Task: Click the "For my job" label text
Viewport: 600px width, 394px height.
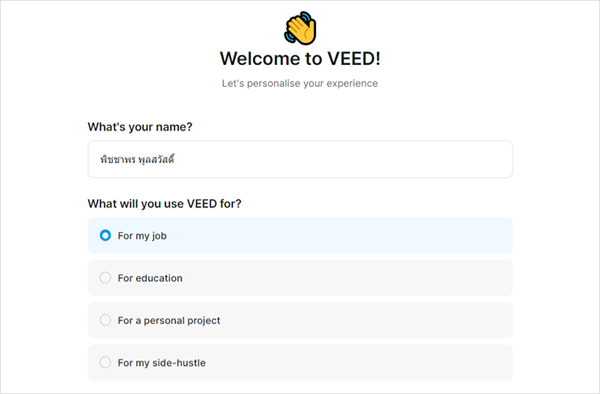Action: tap(142, 236)
